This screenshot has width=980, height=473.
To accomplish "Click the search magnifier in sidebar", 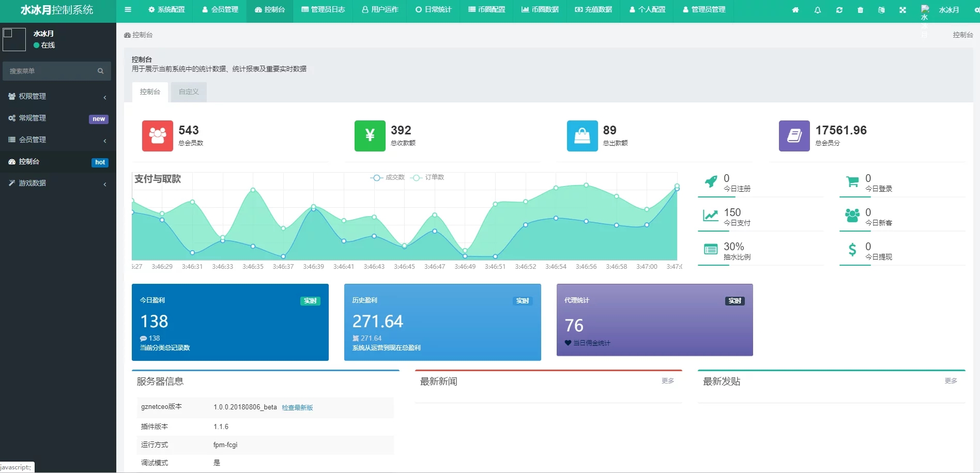I will tap(100, 71).
